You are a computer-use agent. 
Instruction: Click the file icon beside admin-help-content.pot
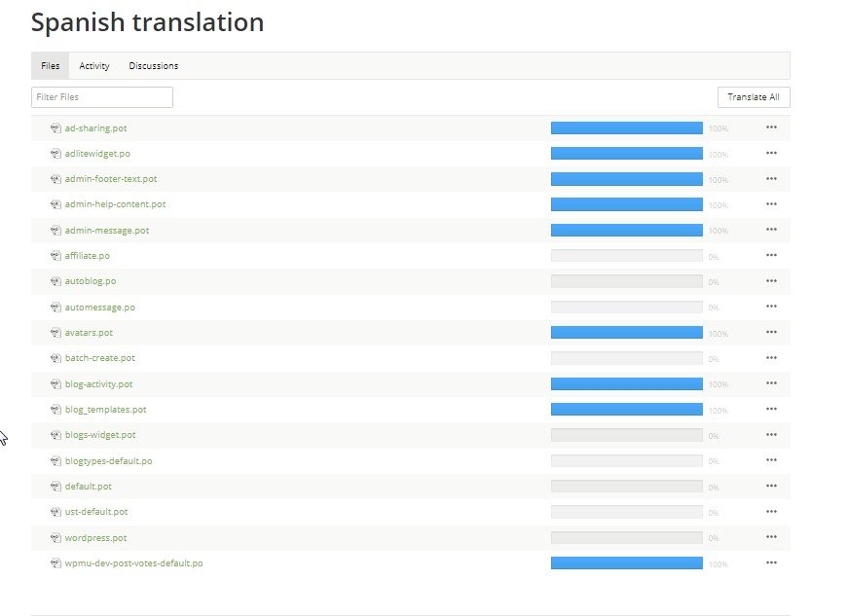pyautogui.click(x=55, y=204)
